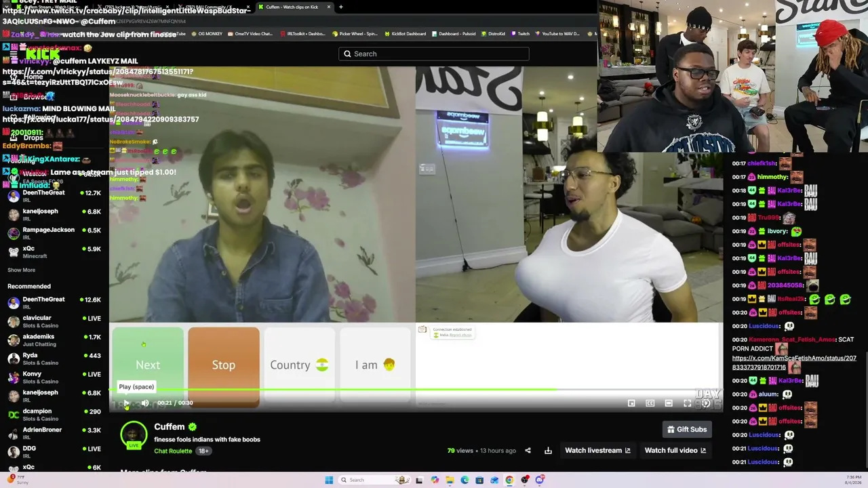This screenshot has height=488, width=868.
Task: Click the 18+ tag under the clip
Action: pos(203,451)
